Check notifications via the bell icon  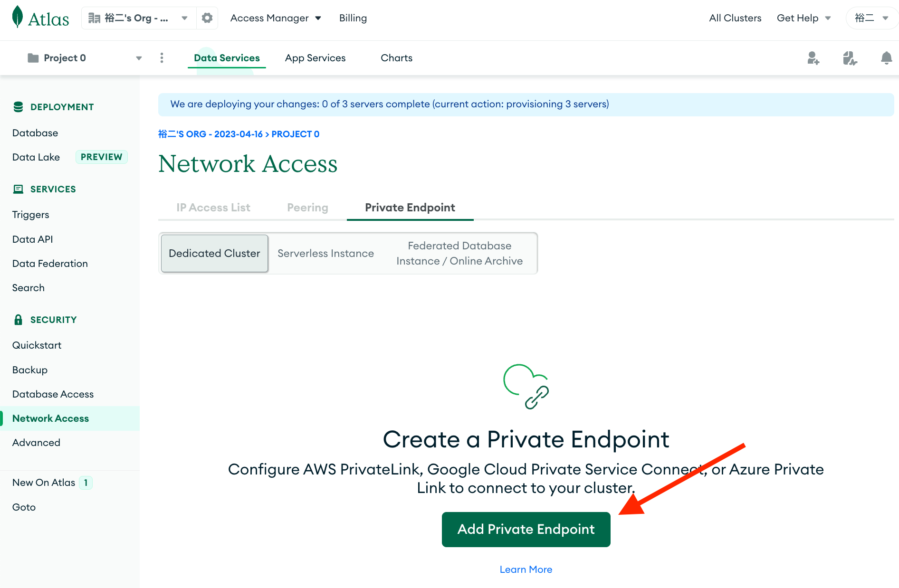(886, 57)
